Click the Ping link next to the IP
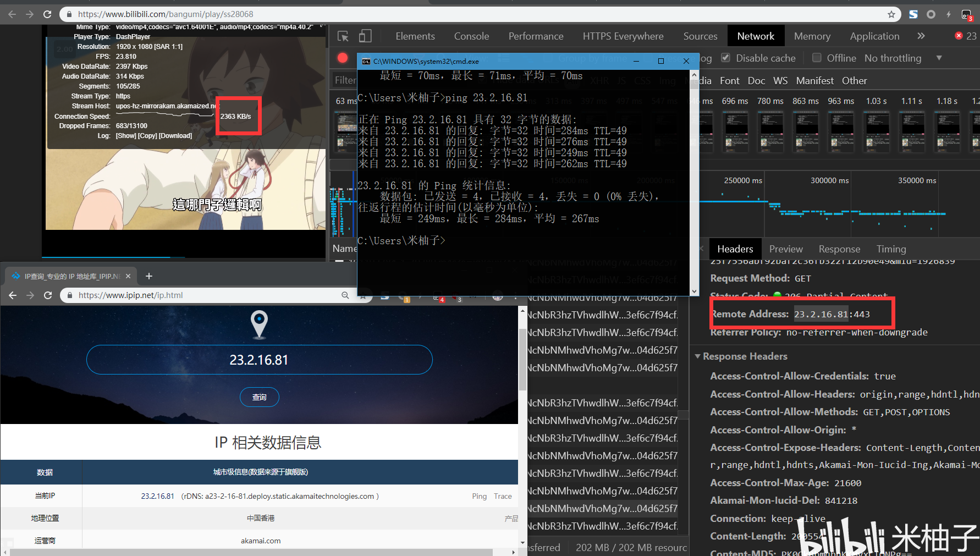The width and height of the screenshot is (980, 556). pyautogui.click(x=479, y=496)
